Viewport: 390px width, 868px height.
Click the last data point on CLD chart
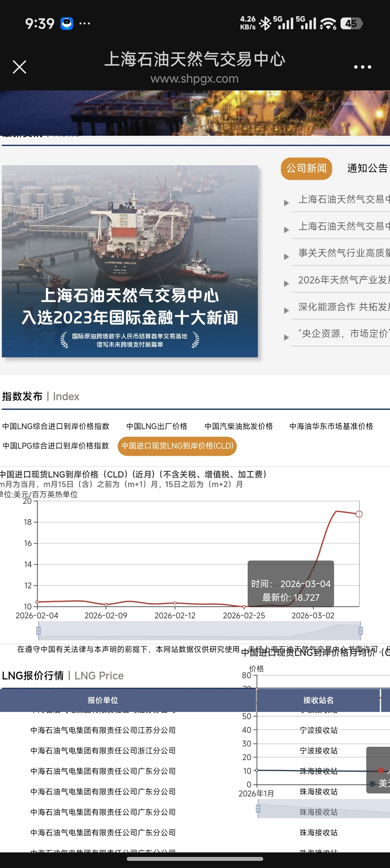359,514
